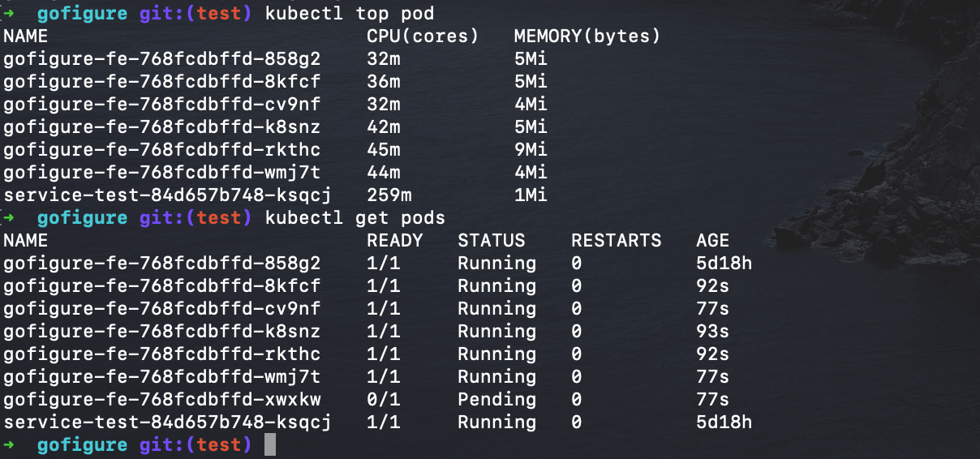Click the STATUS column header

pos(492,240)
